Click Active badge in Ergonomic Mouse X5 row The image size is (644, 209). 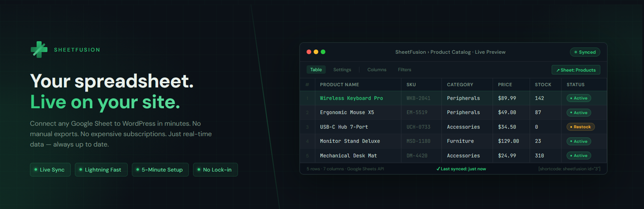click(579, 112)
